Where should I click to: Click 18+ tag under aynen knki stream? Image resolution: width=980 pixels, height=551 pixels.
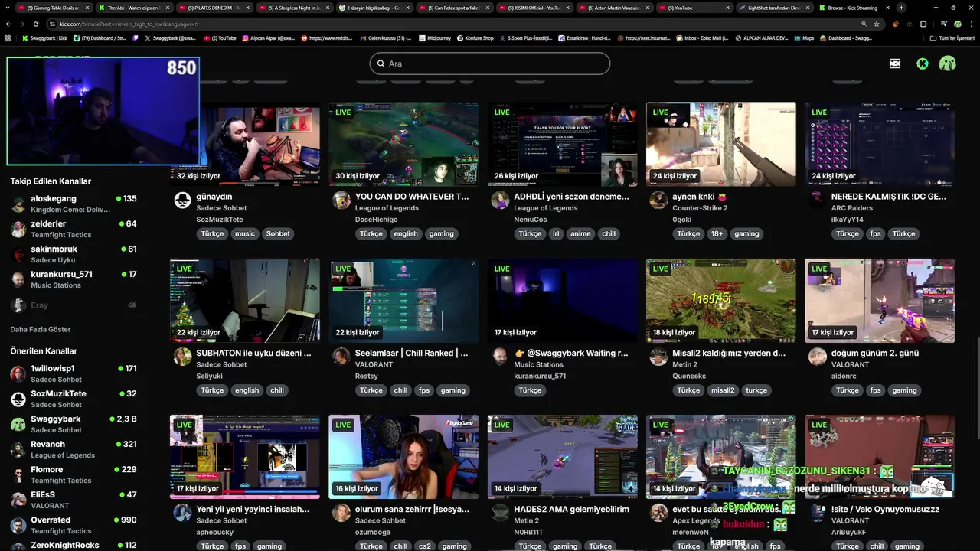pyautogui.click(x=717, y=233)
